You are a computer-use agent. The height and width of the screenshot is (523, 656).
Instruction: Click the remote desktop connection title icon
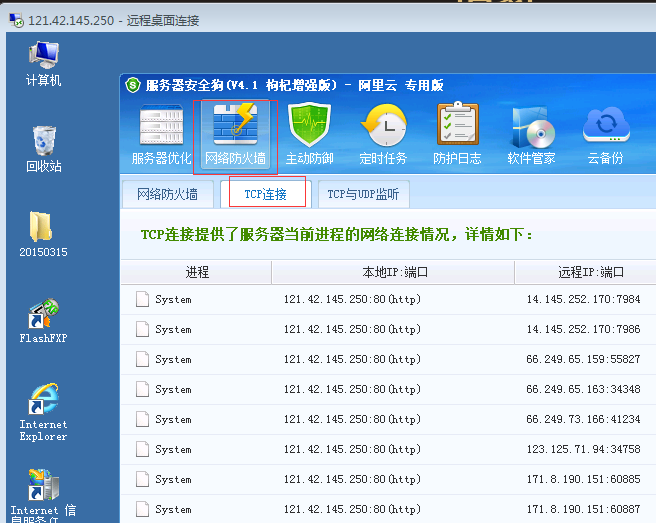click(x=16, y=20)
